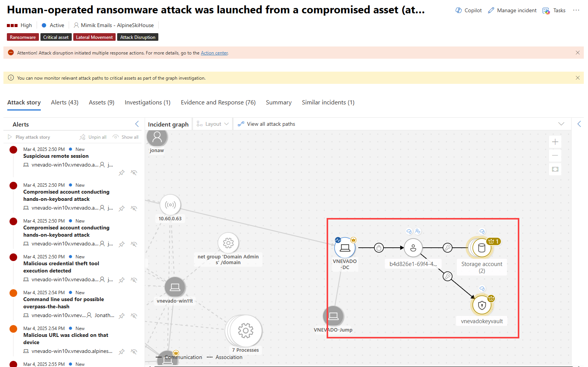This screenshot has height=367, width=588.
Task: Click lock icon between VNEVADO-DC and identity
Action: [x=379, y=248]
